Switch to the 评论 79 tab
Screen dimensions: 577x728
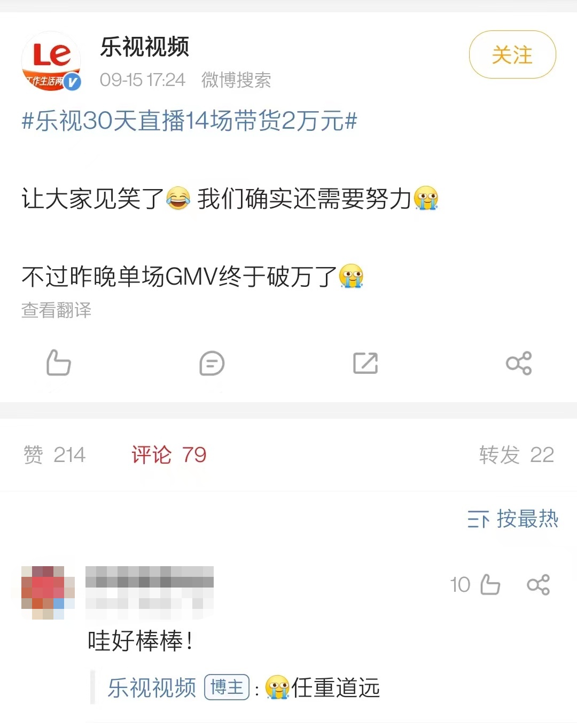coord(169,455)
